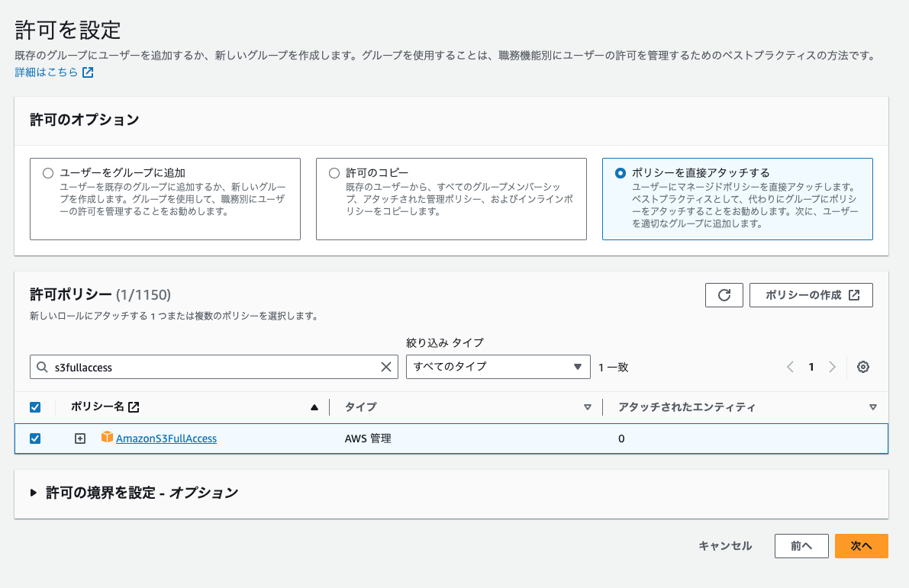Uncheck the select-all policies checkbox
909x588 pixels.
click(35, 406)
